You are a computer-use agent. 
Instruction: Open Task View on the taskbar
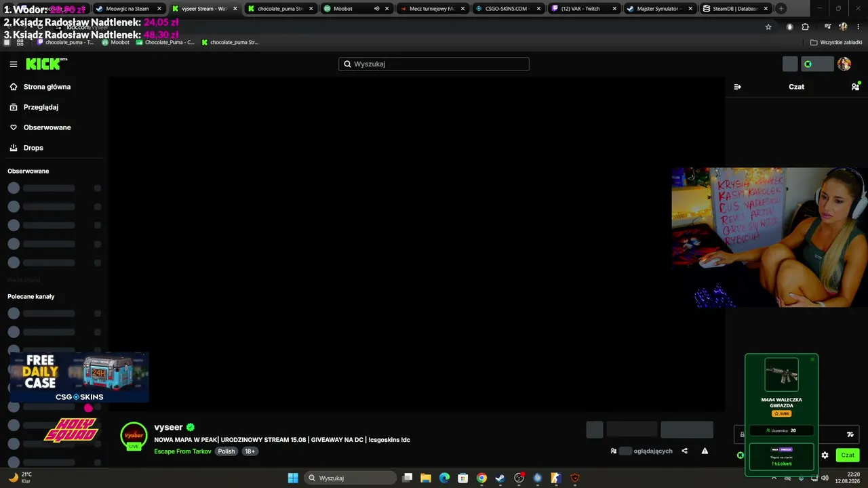408,478
